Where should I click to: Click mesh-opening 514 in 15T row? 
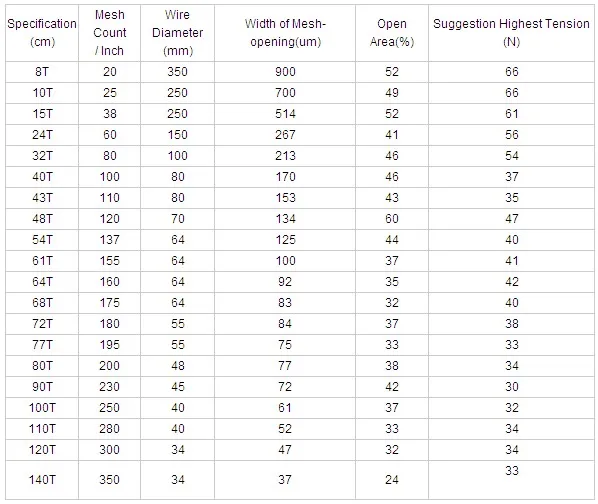pos(285,114)
